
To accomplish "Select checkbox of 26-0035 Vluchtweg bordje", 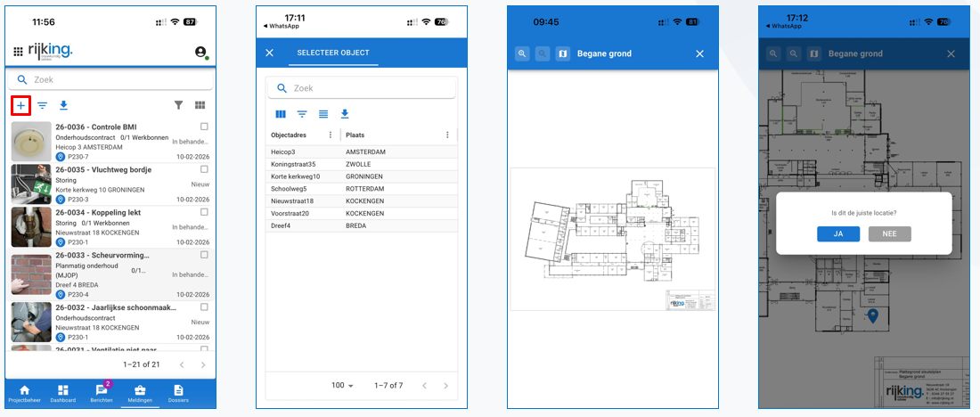I will (204, 168).
